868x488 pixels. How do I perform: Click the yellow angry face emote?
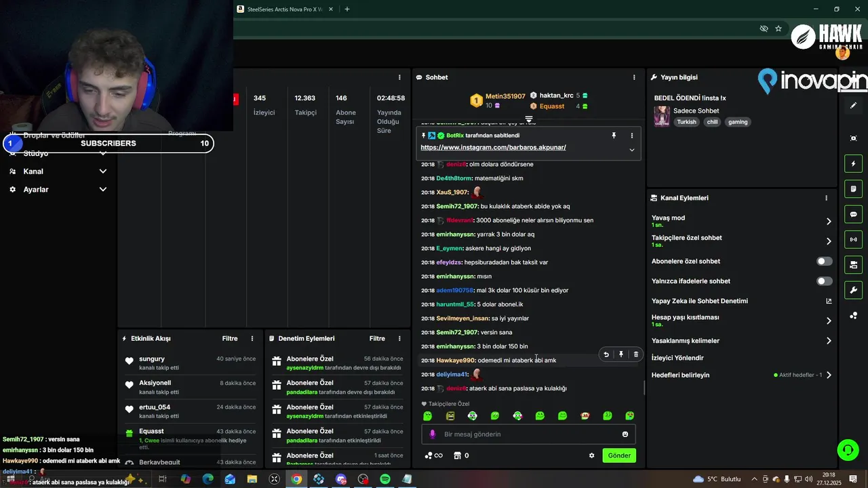(450, 415)
